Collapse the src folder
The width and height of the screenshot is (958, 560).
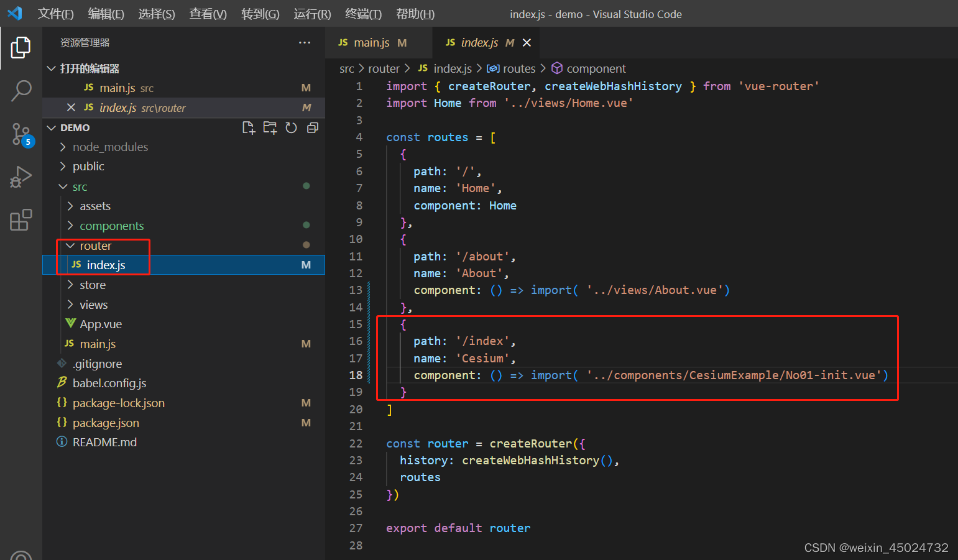[x=63, y=186]
